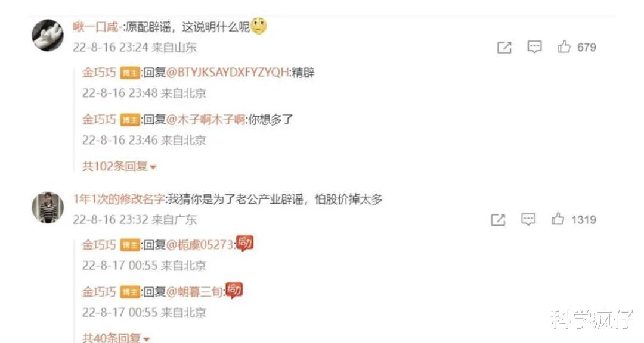This screenshot has height=343, width=644.
Task: Open the user mention @栀虞05273
Action: click(x=200, y=245)
